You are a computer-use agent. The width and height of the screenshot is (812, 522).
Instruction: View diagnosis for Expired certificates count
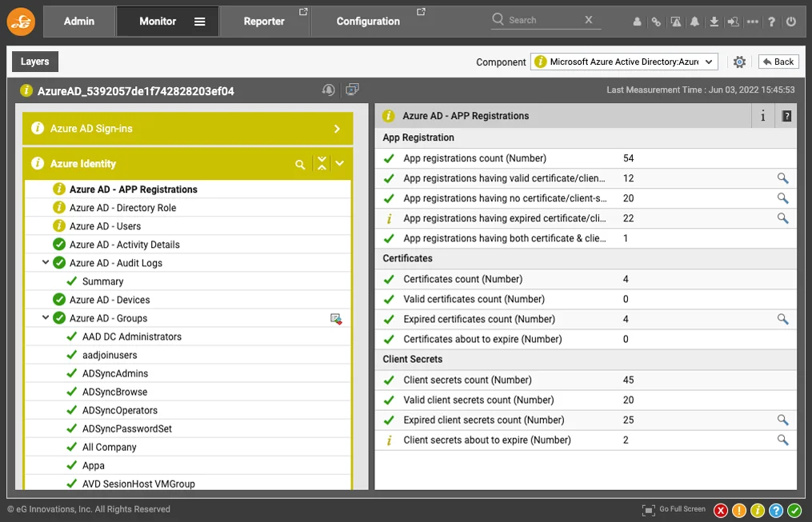(x=782, y=319)
